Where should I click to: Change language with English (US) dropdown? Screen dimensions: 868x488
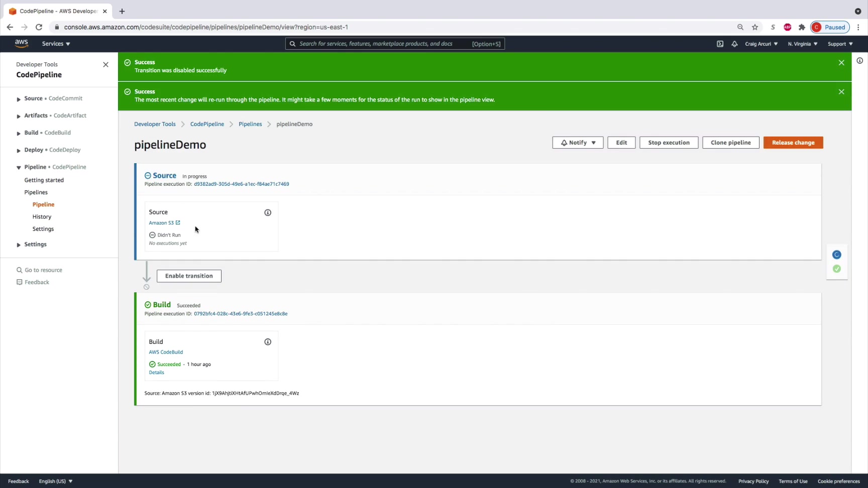click(56, 481)
